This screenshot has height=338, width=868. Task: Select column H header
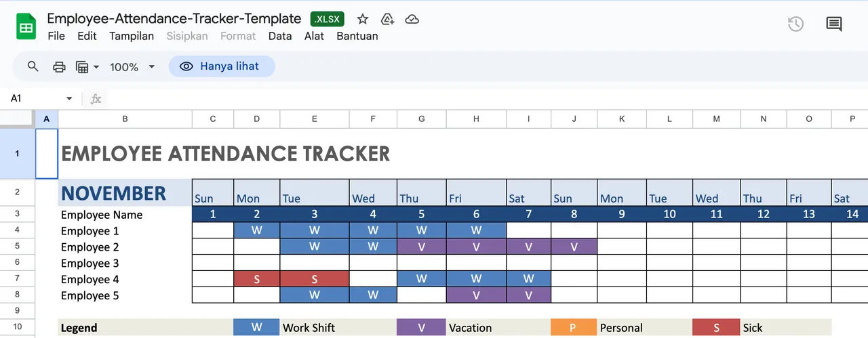(476, 119)
